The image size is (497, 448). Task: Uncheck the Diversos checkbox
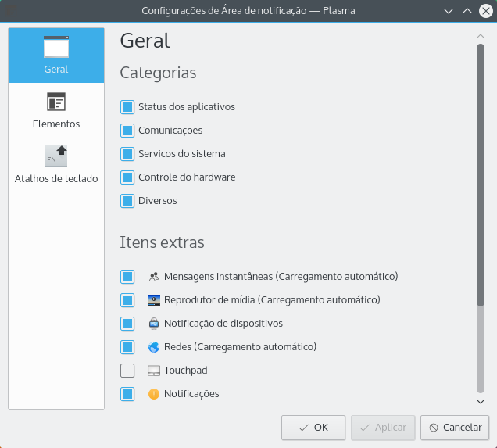pyautogui.click(x=127, y=201)
